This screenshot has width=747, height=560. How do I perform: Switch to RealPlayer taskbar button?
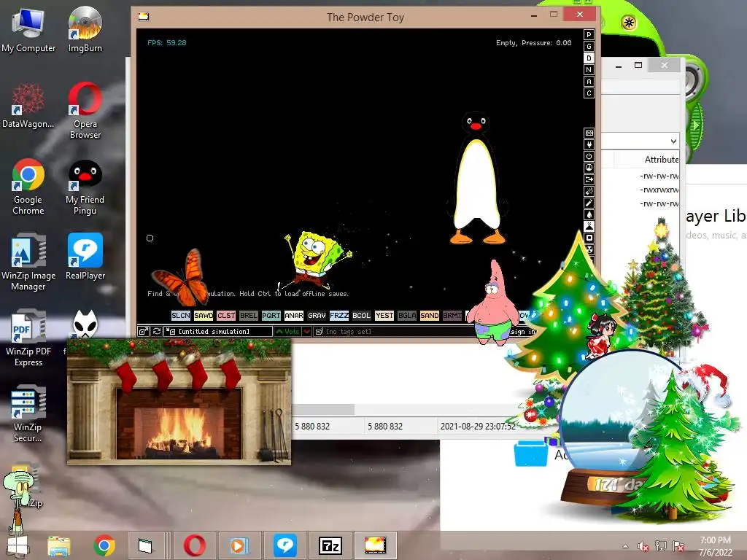click(285, 545)
